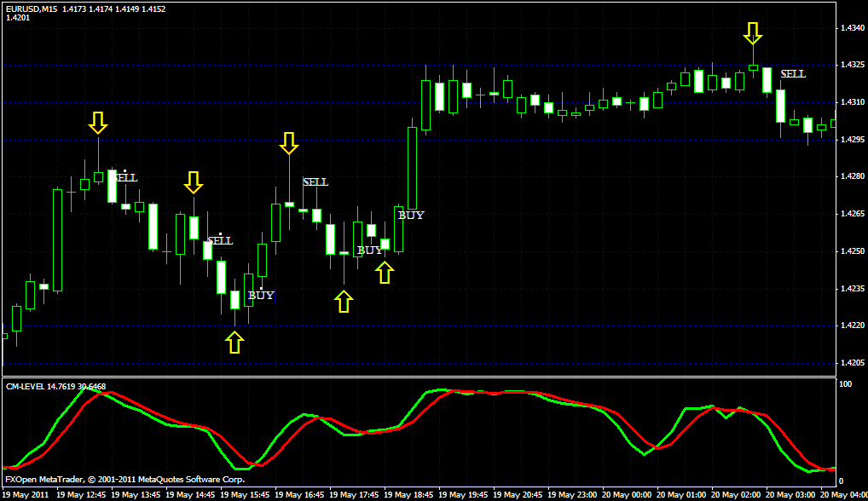Click the 19 May 23:00 time label
The image size is (868, 501).
coord(572,494)
